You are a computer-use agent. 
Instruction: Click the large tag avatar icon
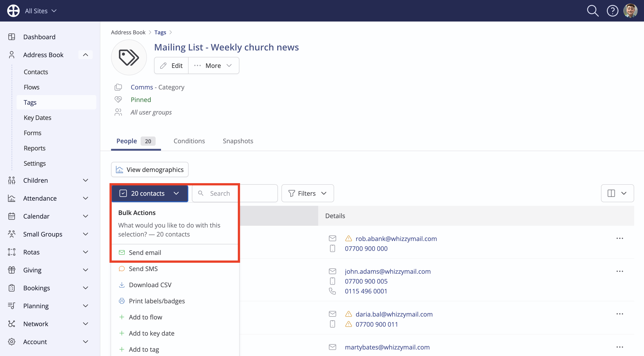pos(129,57)
